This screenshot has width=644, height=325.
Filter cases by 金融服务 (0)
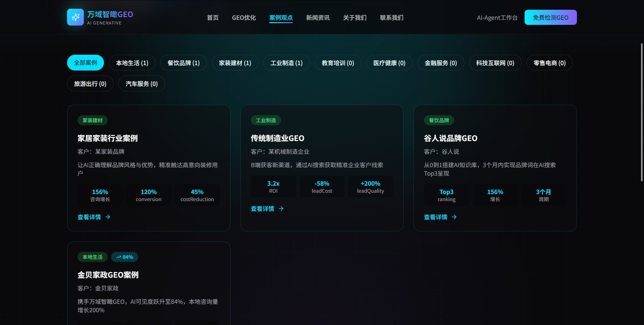[x=441, y=63]
